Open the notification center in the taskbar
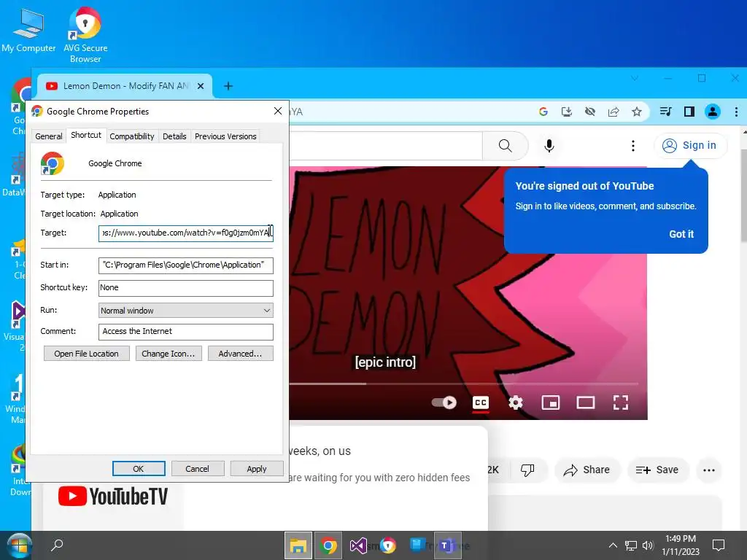The image size is (747, 560). point(718,545)
